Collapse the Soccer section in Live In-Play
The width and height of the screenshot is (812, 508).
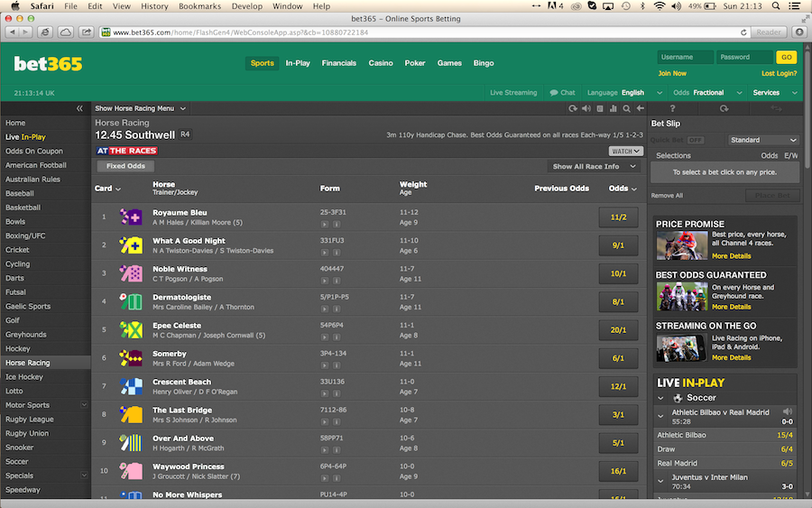(660, 398)
